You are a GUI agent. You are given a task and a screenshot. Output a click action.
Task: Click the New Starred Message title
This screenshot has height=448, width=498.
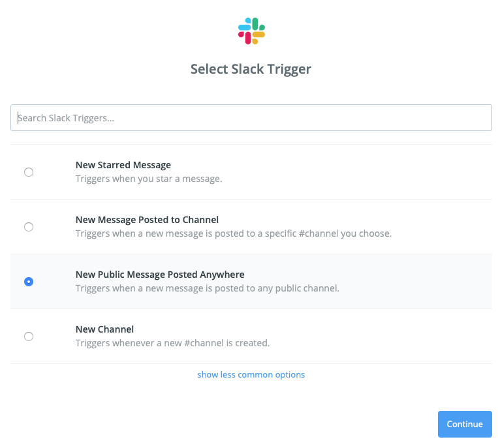pos(123,165)
